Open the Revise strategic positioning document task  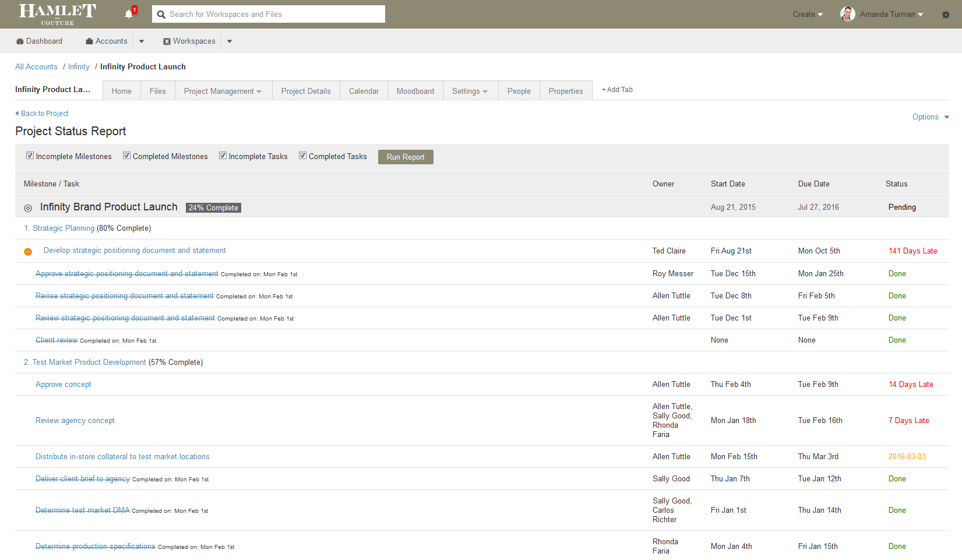pyautogui.click(x=125, y=296)
